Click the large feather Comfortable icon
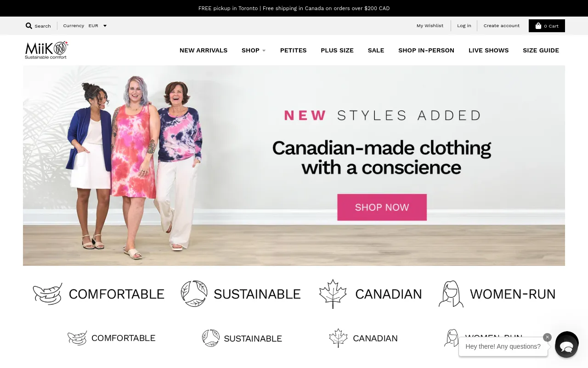Screen dimensions: 588x368 click(48, 293)
